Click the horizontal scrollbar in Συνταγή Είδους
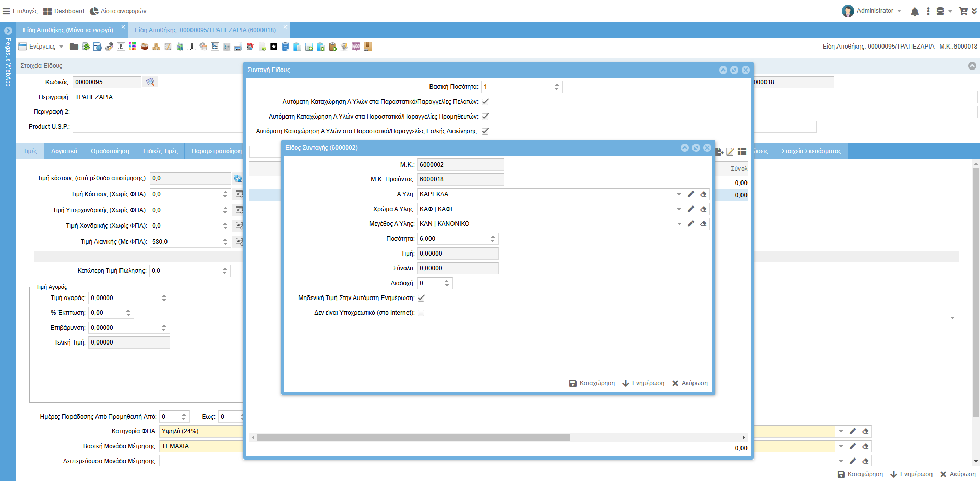980x481 pixels. click(414, 438)
